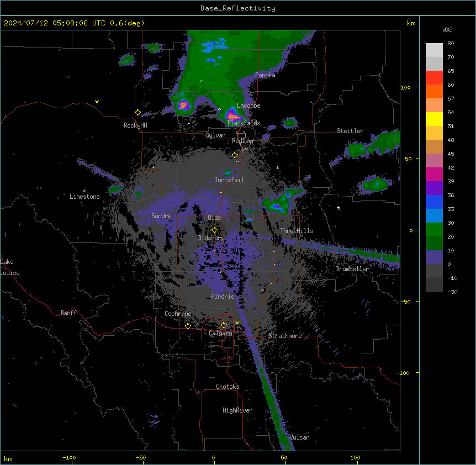
Task: Click the Sundre town label
Action: point(161,216)
